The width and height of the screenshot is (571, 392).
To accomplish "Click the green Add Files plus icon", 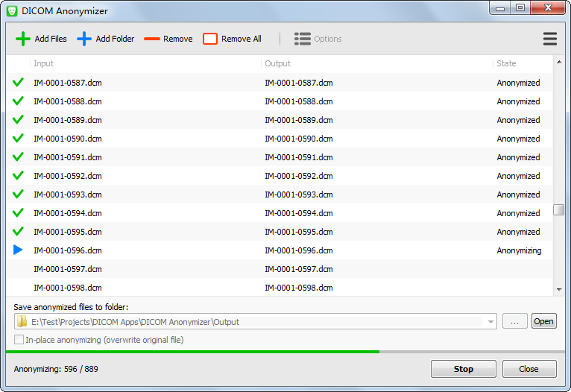I will [23, 39].
